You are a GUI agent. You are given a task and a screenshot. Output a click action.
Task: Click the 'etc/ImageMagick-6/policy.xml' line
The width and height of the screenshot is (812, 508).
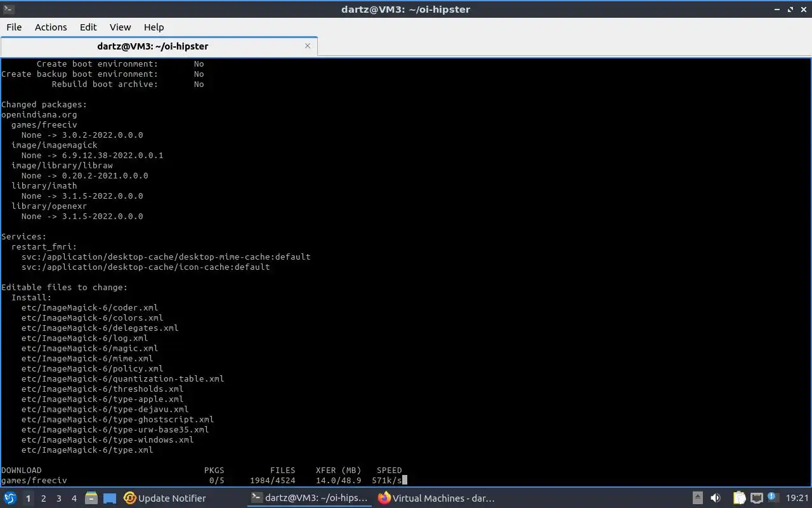(93, 369)
